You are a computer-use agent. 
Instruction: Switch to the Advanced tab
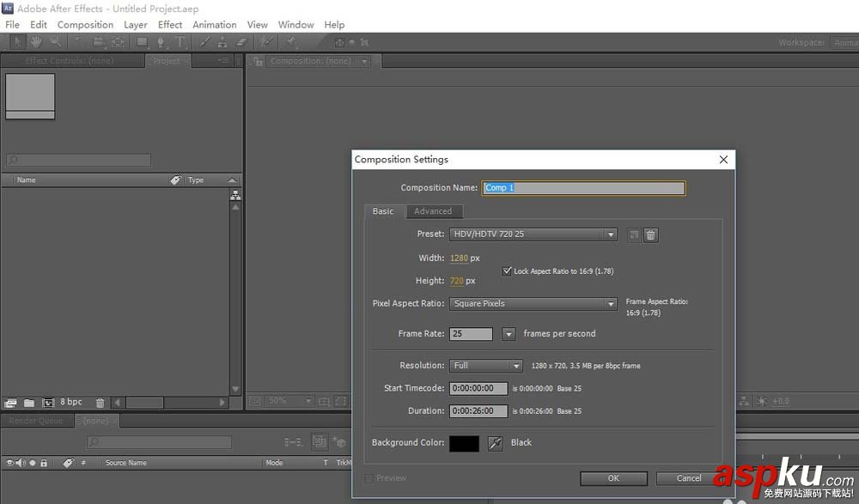(433, 211)
